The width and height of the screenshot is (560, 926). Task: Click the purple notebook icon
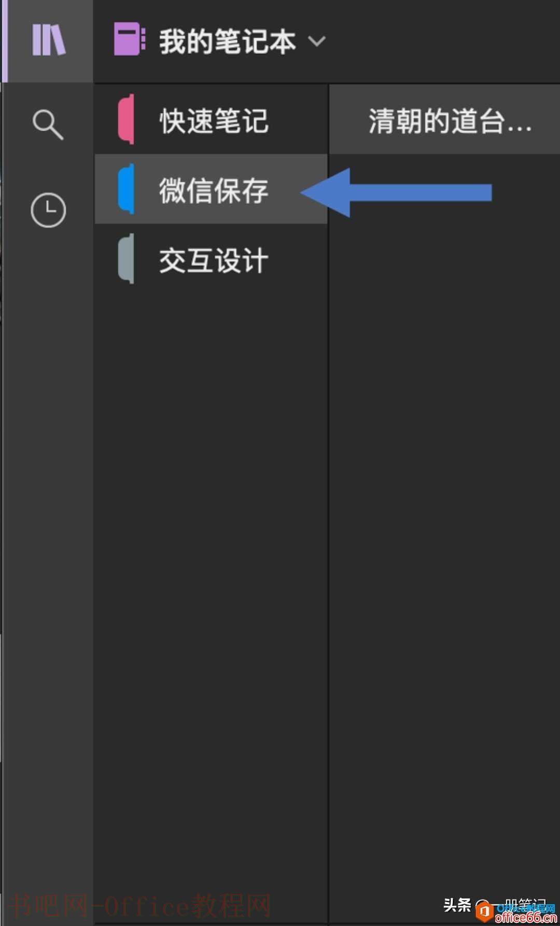(129, 39)
